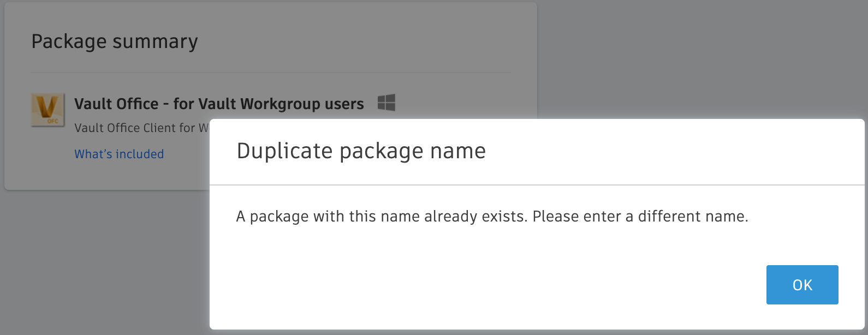Click OK to dismiss the duplicate name dialog
Image resolution: width=868 pixels, height=335 pixels.
click(802, 285)
